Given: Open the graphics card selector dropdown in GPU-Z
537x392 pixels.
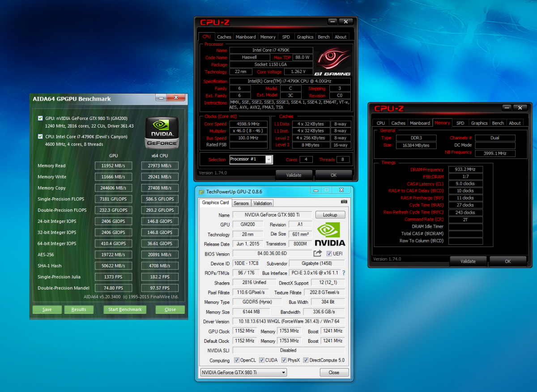Looking at the screenshot, I should (243, 372).
